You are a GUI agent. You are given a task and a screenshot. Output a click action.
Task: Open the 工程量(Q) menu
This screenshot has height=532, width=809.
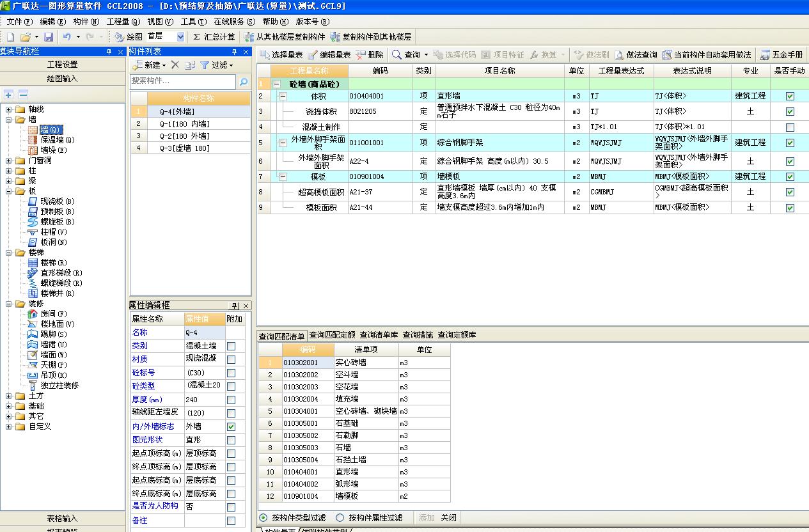click(123, 22)
